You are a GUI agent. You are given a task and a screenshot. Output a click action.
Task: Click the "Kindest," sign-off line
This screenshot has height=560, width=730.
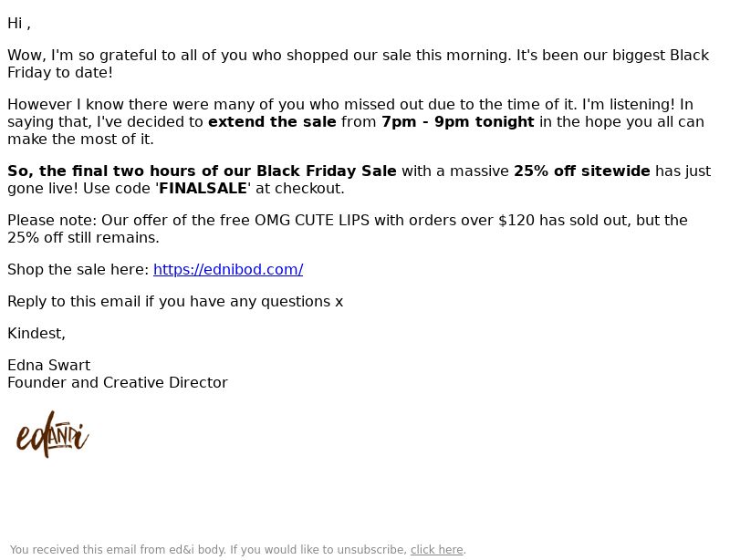tap(36, 333)
